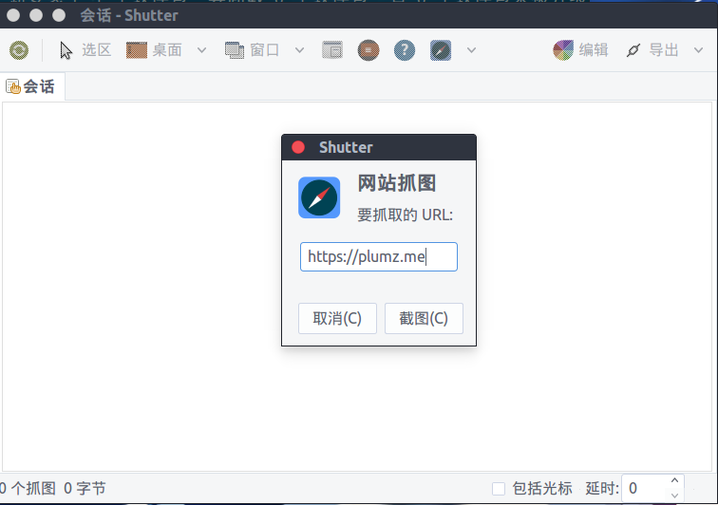Click the 导出 export button
The image size is (718, 505).
[x=652, y=50]
